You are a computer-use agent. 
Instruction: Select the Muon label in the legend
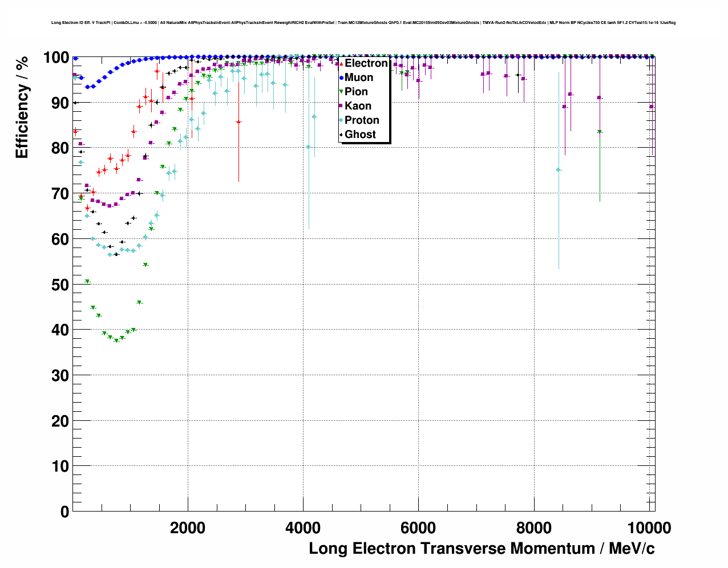[359, 78]
